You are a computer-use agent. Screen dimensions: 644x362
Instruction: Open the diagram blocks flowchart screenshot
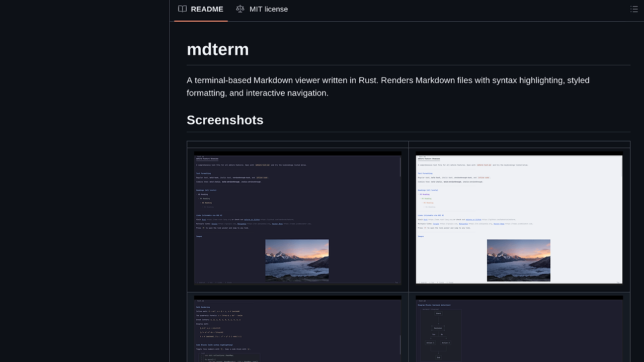(519, 329)
